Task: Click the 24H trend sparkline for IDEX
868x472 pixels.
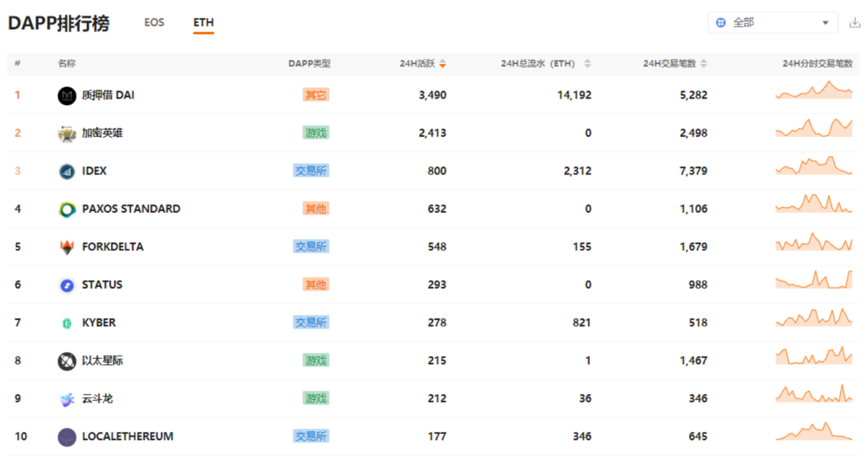Action: 814,166
